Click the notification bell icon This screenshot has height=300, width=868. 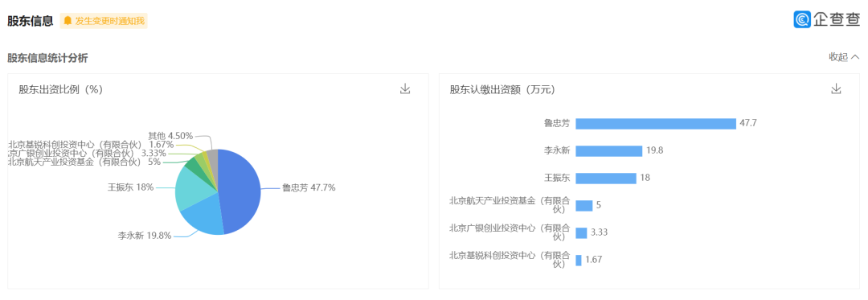pyautogui.click(x=68, y=21)
